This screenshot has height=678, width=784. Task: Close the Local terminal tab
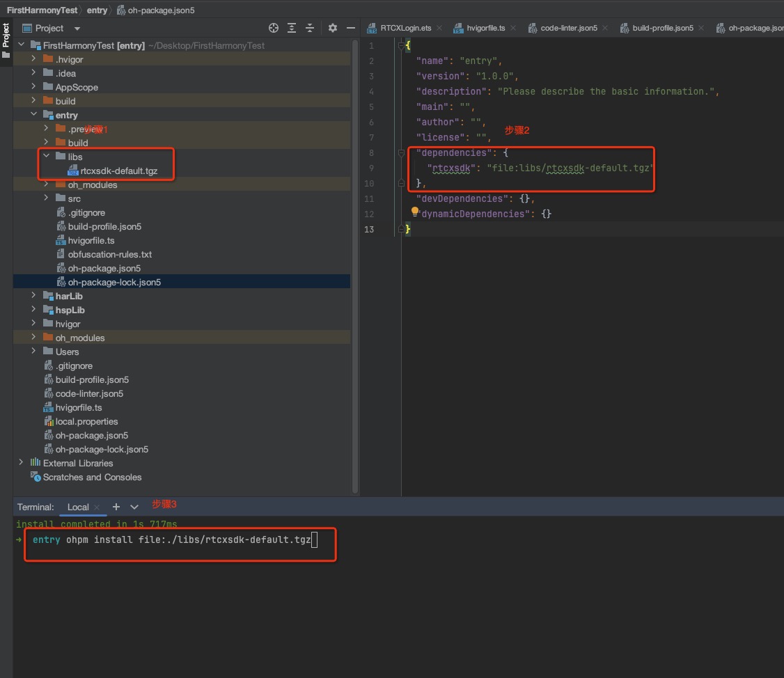point(97,507)
